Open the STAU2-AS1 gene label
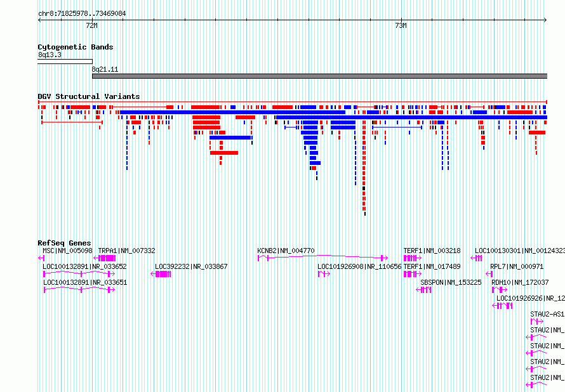This screenshot has height=392, width=565. tap(547, 314)
